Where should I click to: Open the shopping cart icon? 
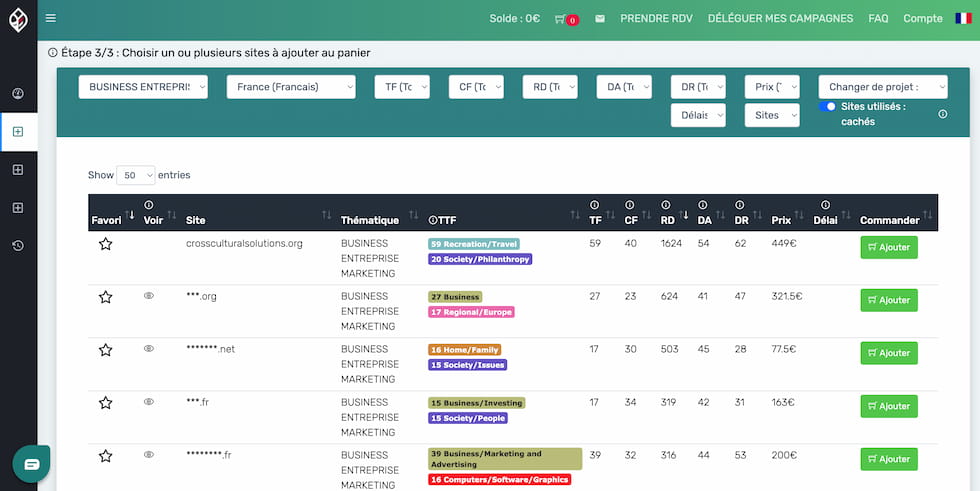pos(560,19)
